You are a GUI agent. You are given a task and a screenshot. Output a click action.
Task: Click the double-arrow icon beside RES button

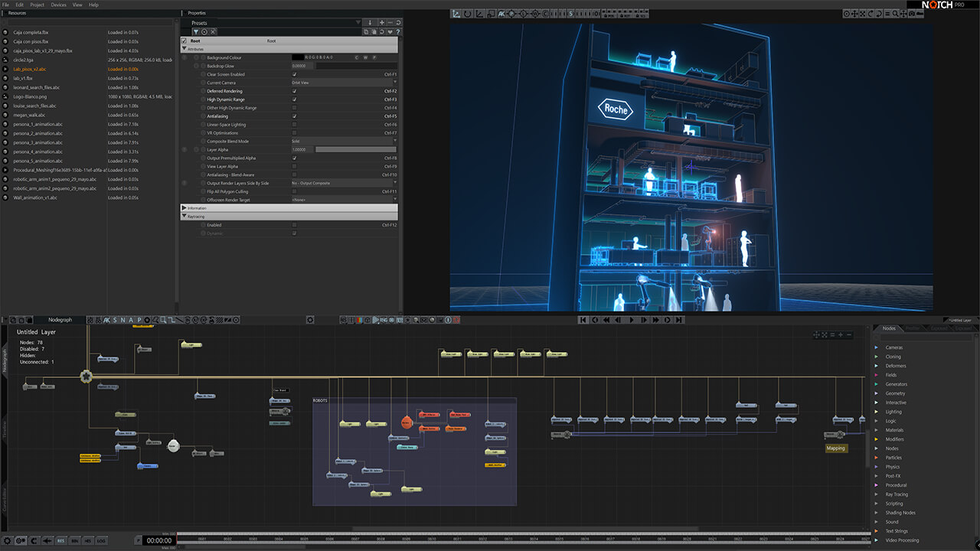[x=47, y=540]
